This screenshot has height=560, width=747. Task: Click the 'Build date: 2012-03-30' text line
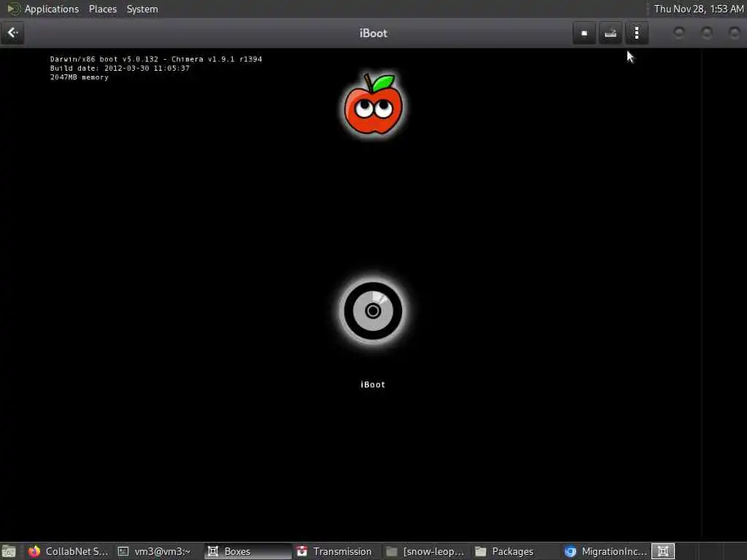coord(120,68)
